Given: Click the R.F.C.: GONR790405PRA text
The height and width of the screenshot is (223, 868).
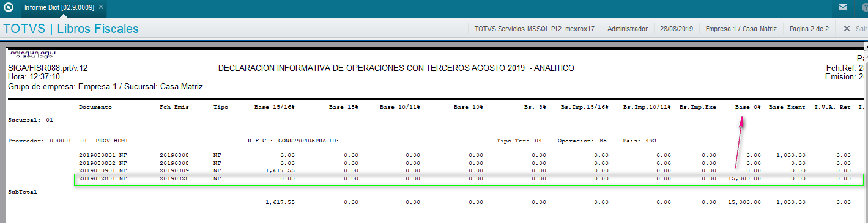Looking at the screenshot, I should pos(287,141).
